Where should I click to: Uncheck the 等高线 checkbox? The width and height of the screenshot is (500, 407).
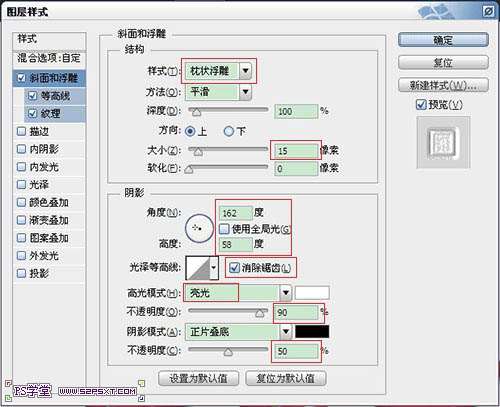click(32, 96)
